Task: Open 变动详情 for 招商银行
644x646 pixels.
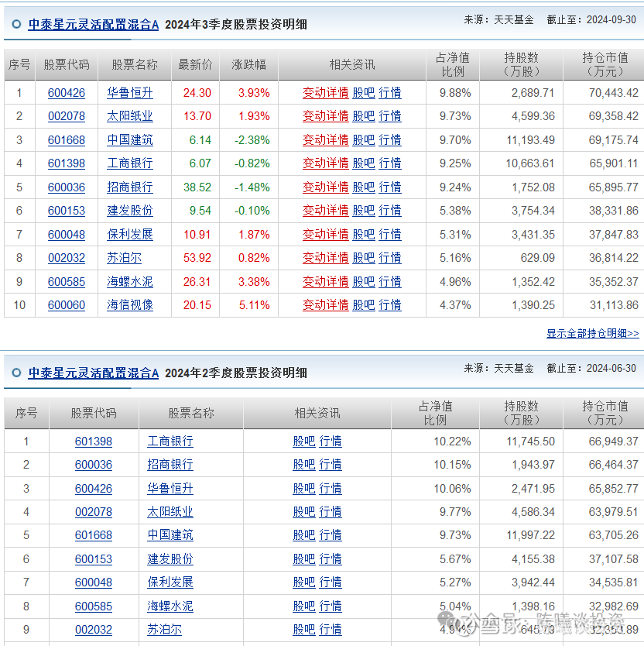Action: click(x=325, y=187)
